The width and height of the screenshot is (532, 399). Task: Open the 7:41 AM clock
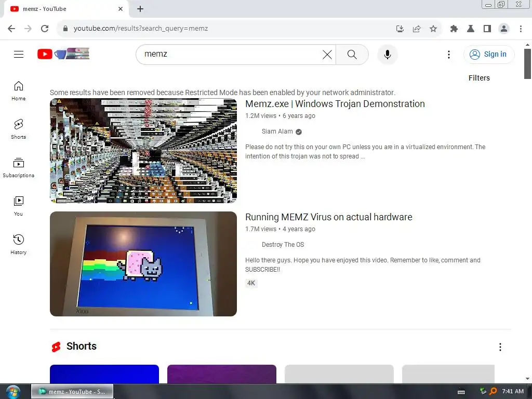513,391
